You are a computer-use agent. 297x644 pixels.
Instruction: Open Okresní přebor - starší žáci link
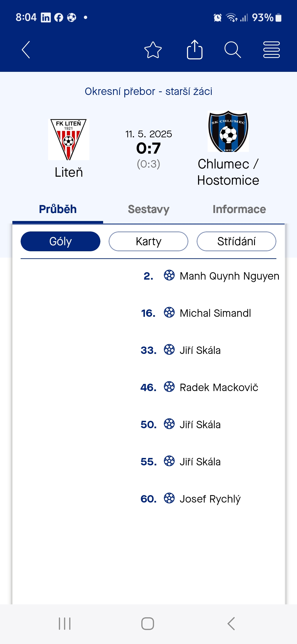pyautogui.click(x=148, y=91)
